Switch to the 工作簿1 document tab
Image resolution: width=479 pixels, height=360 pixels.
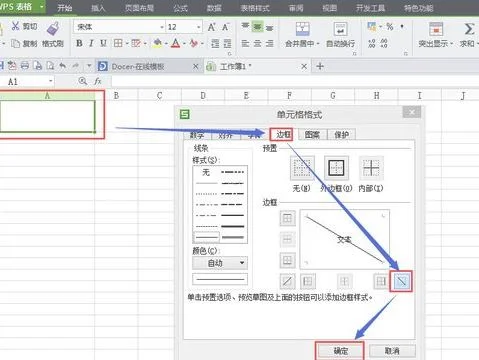tap(257, 66)
